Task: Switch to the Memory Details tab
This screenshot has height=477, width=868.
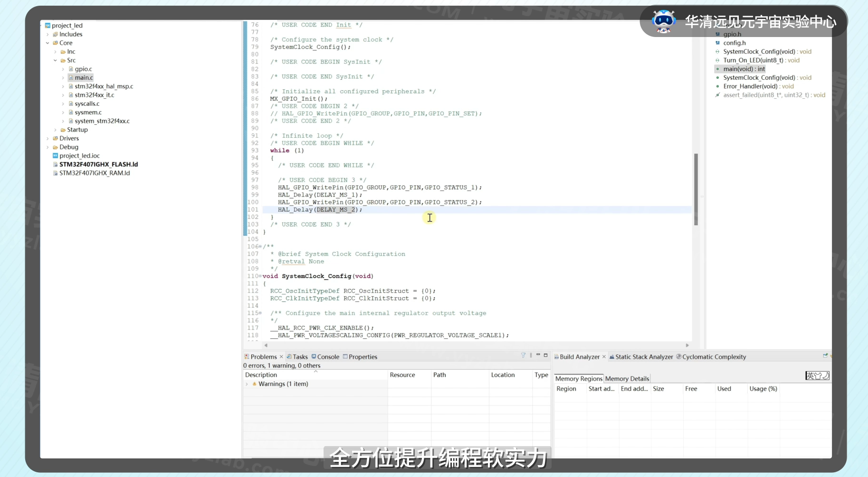Action: click(627, 379)
